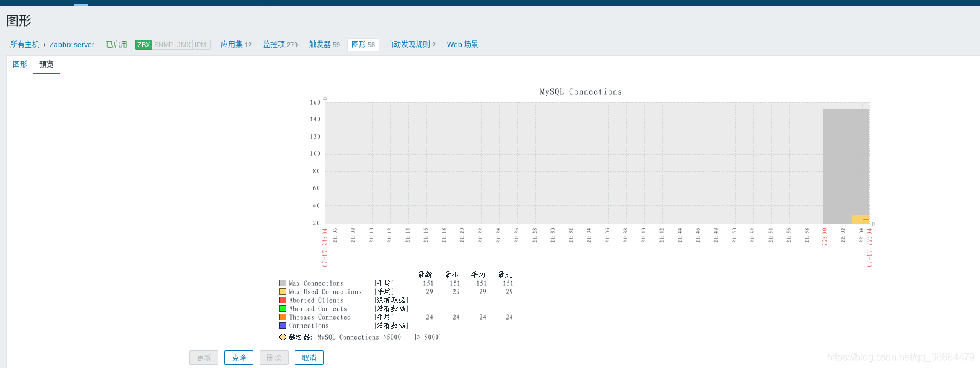Click the green ZBX availability badge
980x368 pixels.
point(143,45)
